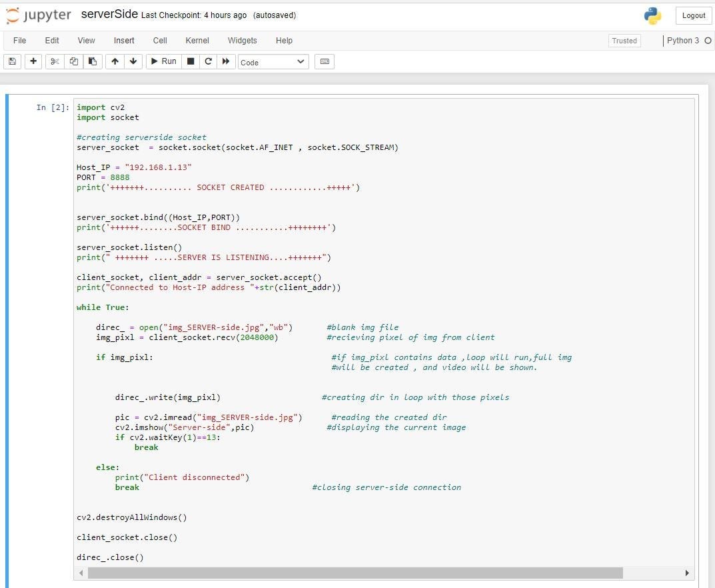The width and height of the screenshot is (715, 588).
Task: Click the 'SERVER IS LISTENING' print line
Action: (204, 258)
